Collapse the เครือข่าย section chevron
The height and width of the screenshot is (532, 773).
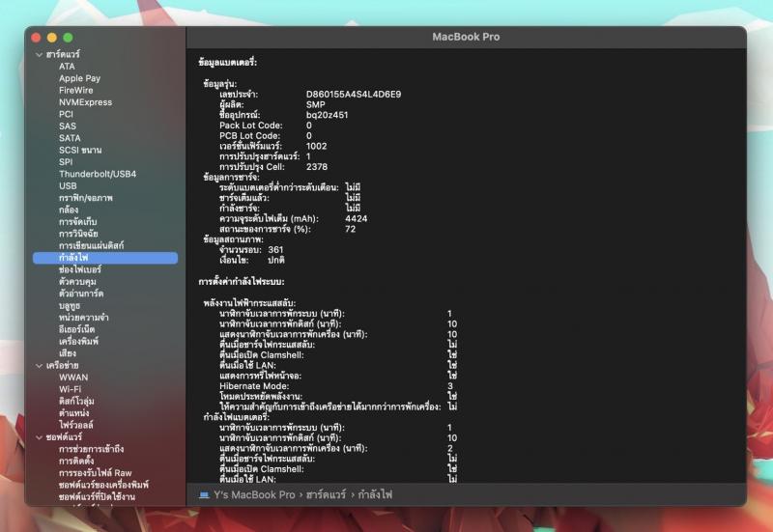pyautogui.click(x=39, y=366)
